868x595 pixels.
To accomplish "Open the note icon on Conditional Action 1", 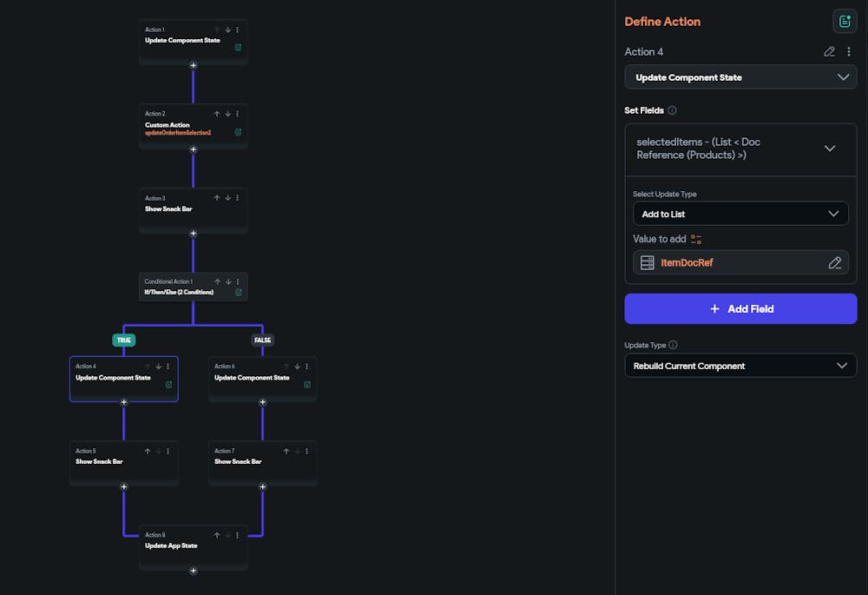I will tap(238, 293).
